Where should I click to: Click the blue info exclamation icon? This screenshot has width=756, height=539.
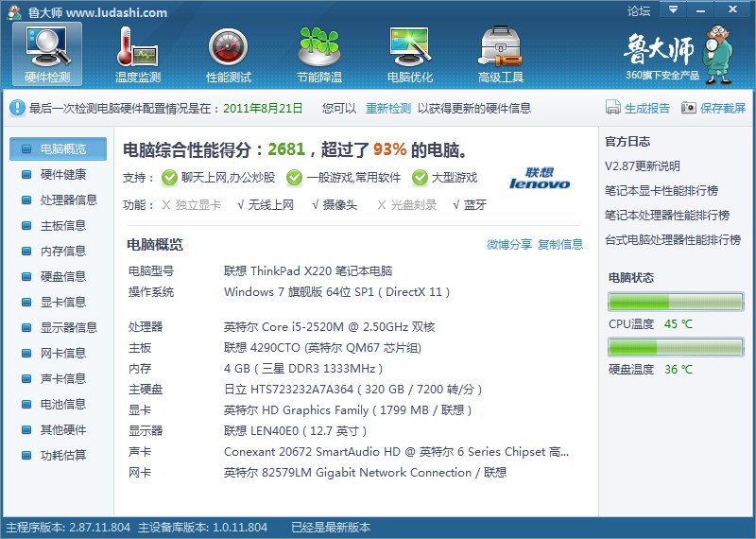coord(17,108)
